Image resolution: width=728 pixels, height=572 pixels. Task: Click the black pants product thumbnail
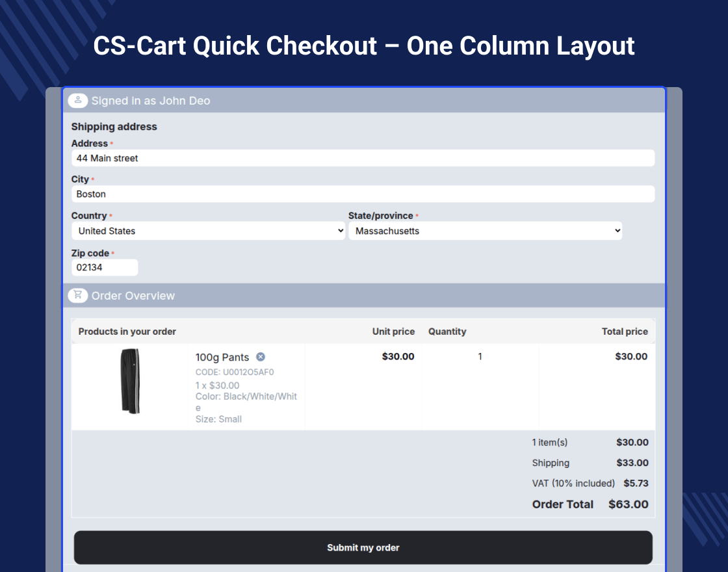point(130,381)
